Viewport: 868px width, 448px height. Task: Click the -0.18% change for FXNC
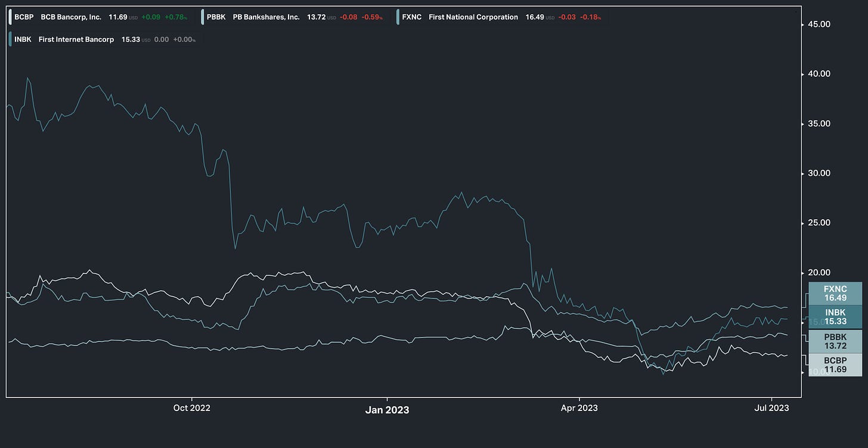coord(590,17)
